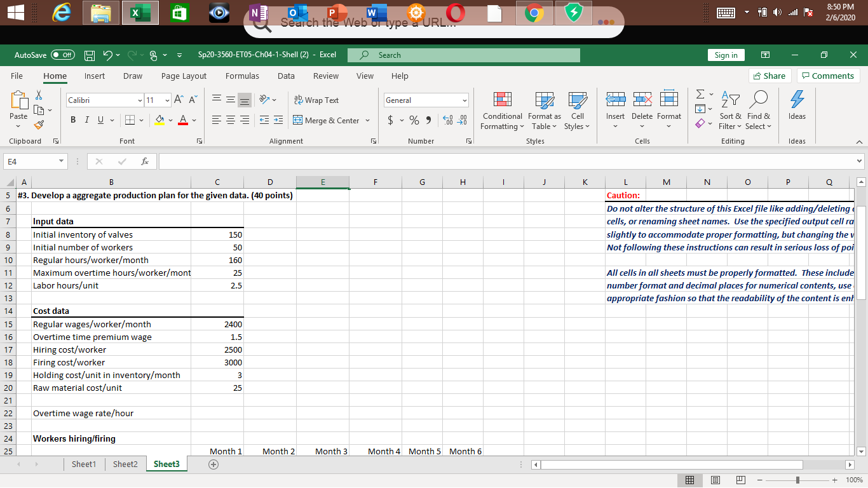Open Word from the Windows taskbar
The height and width of the screenshot is (488, 868).
tap(376, 13)
